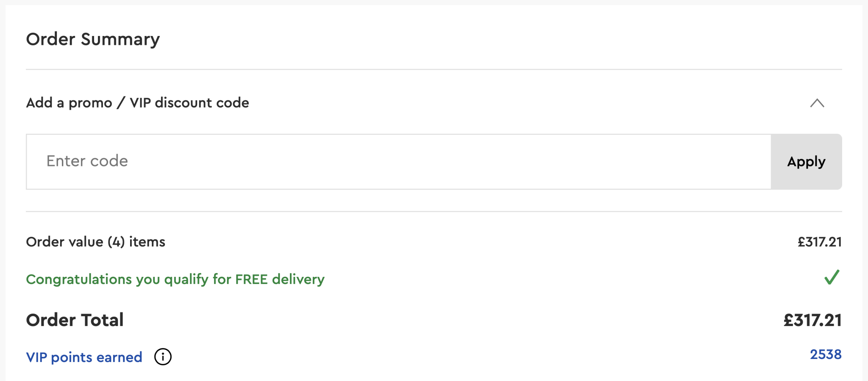
Task: Click the VIP discount code text
Action: 189,103
